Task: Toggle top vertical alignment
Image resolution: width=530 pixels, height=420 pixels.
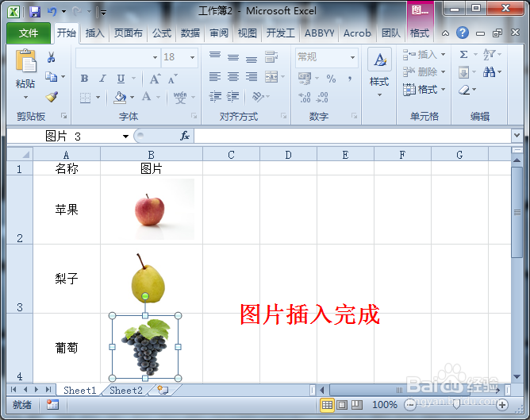Action: click(215, 55)
